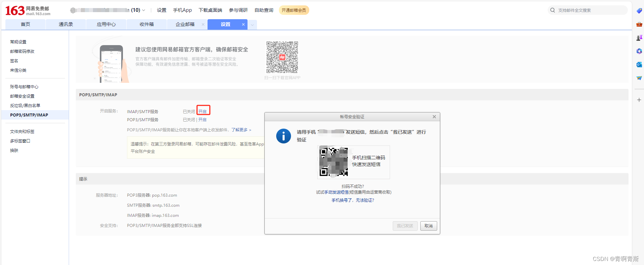
Task: Switch to the 首页 tab
Action: [x=25, y=24]
